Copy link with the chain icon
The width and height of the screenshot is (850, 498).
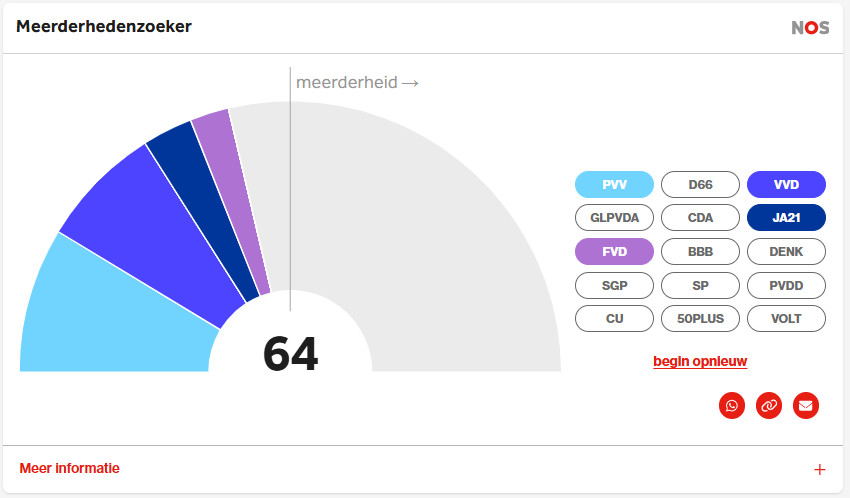pyautogui.click(x=768, y=405)
